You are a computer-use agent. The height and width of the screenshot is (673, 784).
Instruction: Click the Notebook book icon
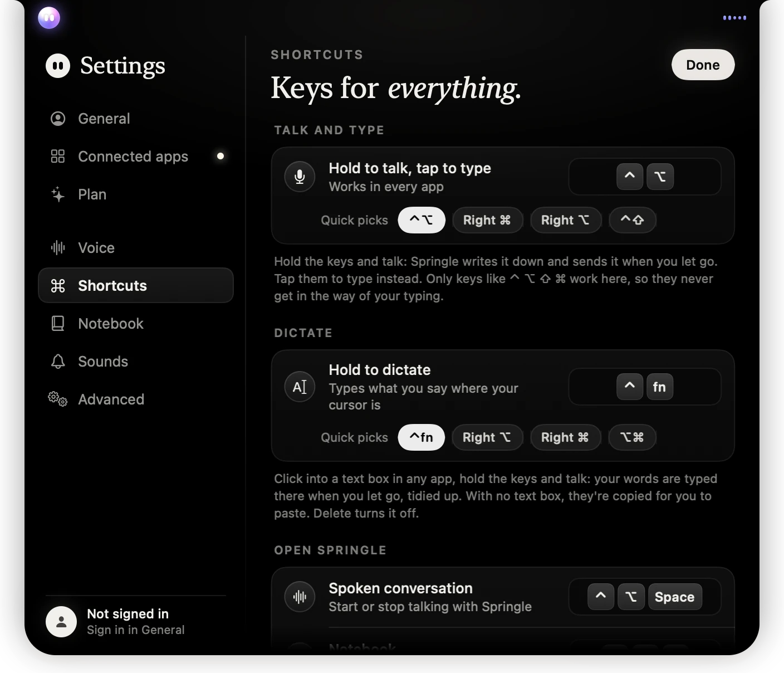58,324
